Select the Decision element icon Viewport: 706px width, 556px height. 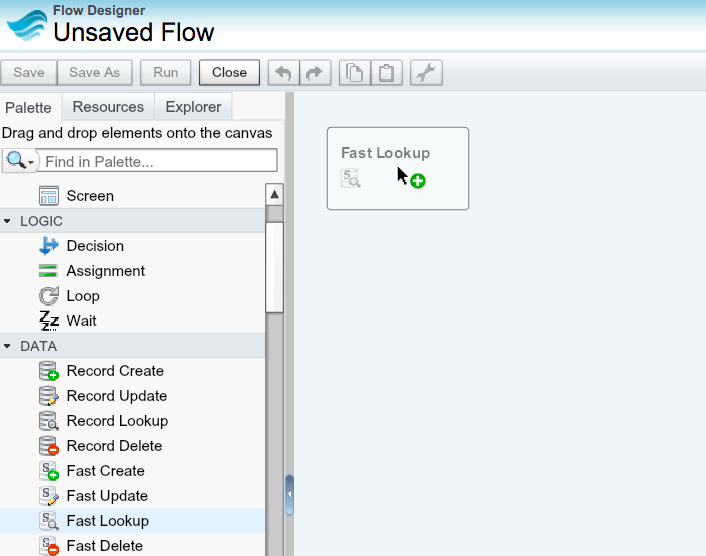(49, 246)
